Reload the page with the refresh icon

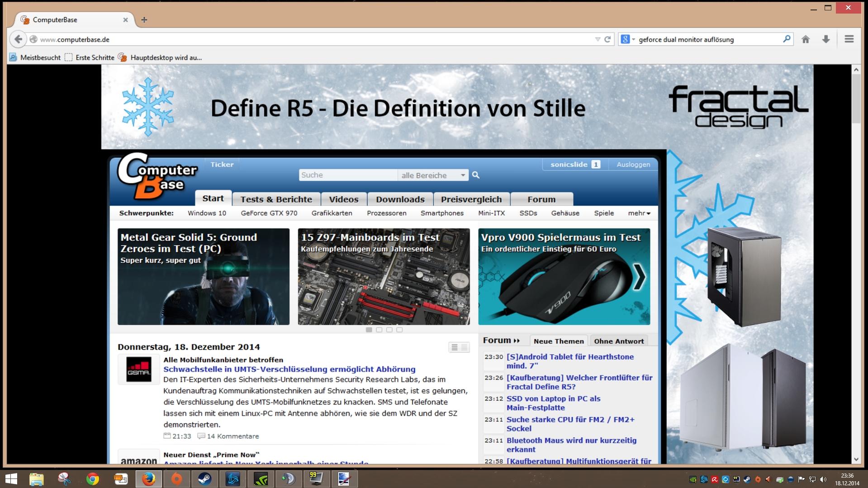coord(607,39)
